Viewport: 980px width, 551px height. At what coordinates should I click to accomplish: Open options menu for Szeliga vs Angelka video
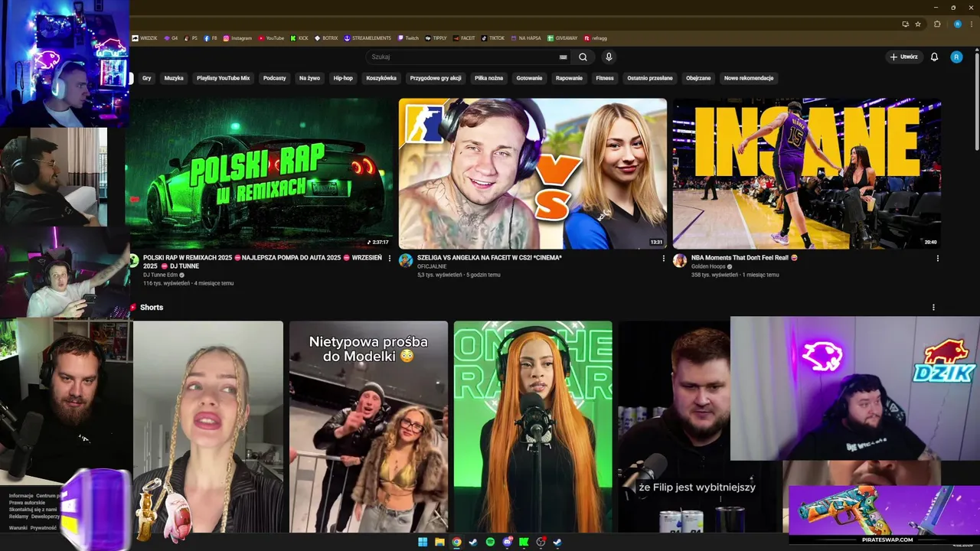664,258
